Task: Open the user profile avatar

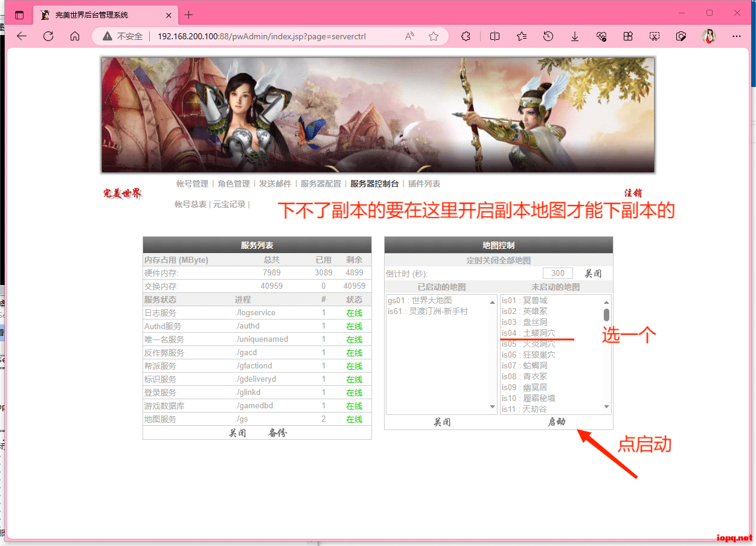Action: point(709,36)
